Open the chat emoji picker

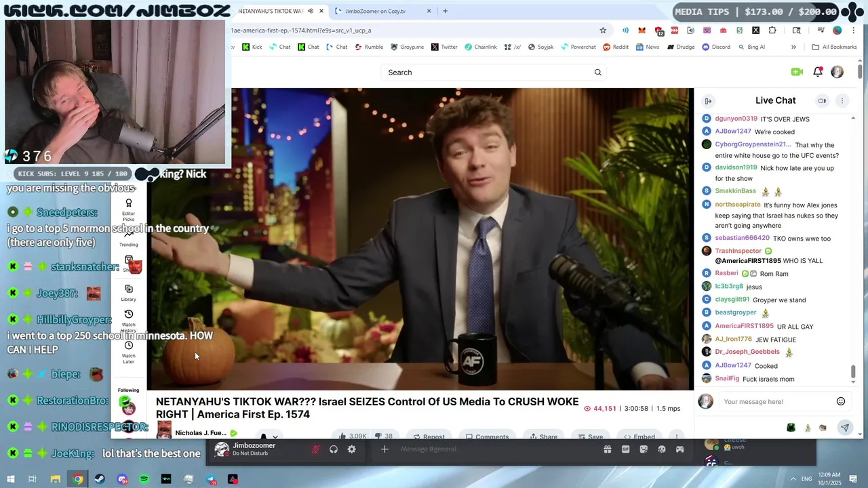(841, 401)
